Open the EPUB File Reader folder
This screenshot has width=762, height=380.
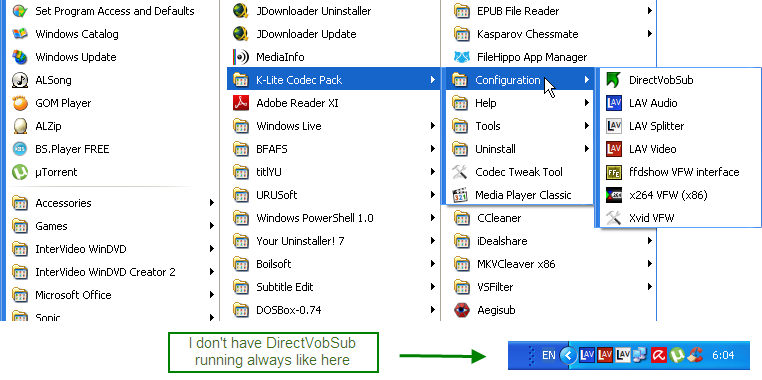(549, 11)
